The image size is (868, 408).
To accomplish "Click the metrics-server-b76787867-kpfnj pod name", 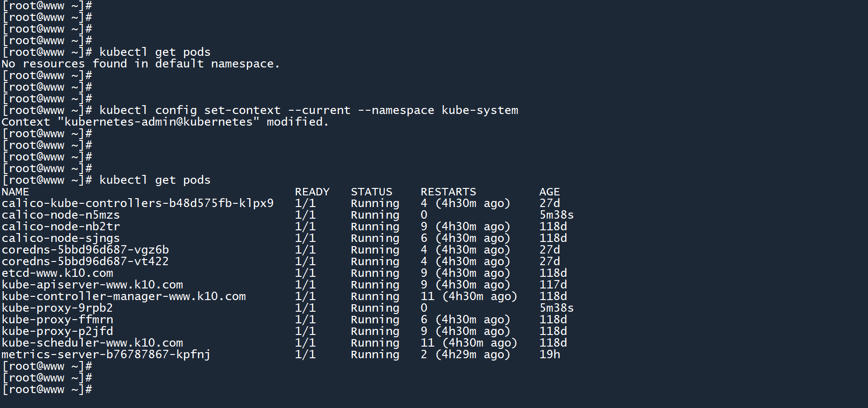I will [106, 354].
